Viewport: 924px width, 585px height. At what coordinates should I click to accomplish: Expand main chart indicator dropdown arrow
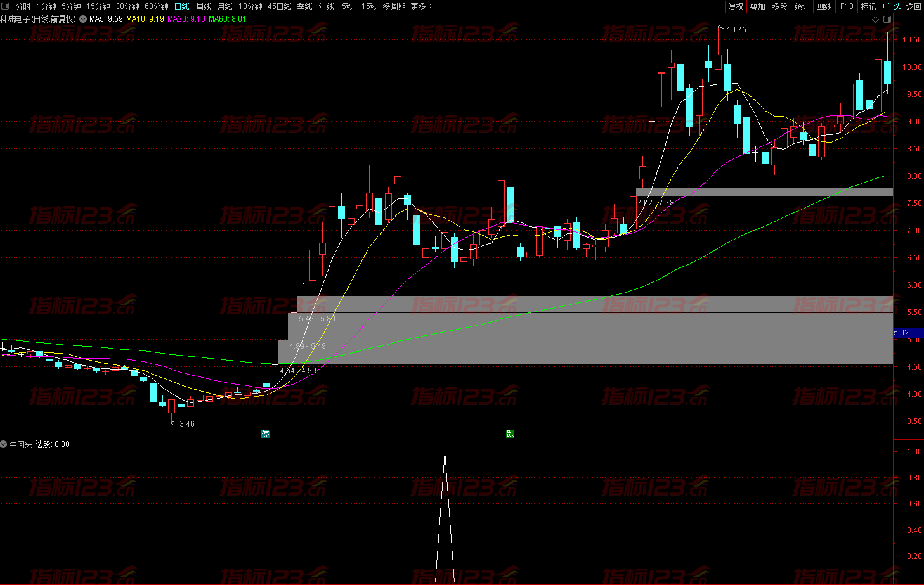pyautogui.click(x=83, y=19)
